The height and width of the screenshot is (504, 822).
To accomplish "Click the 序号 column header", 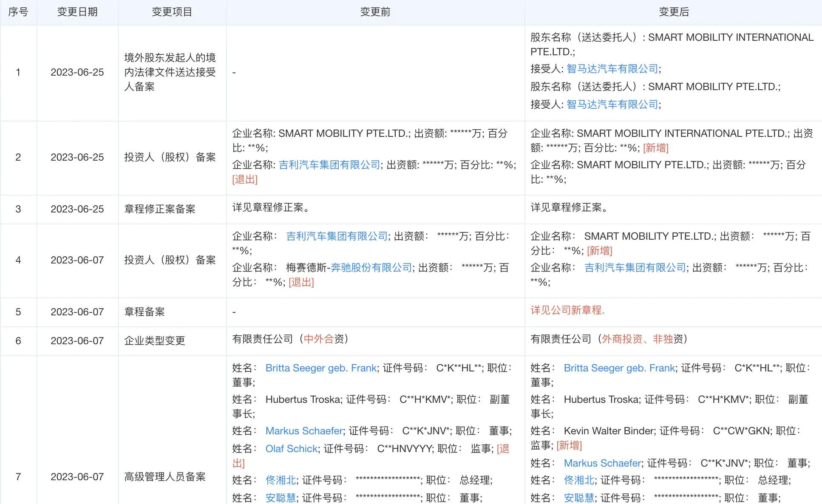I will [18, 12].
